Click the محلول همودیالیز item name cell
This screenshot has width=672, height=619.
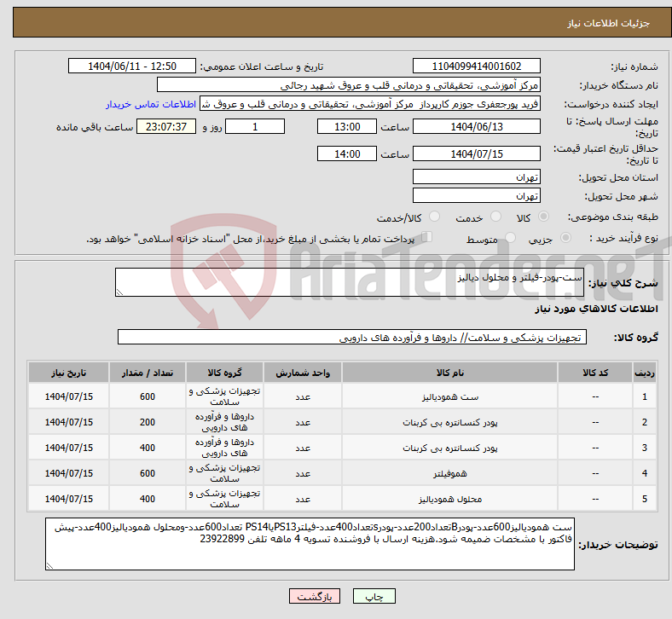click(449, 499)
